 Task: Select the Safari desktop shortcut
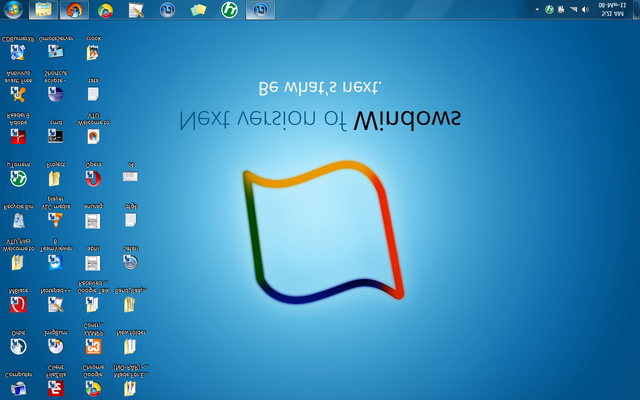coord(131,259)
